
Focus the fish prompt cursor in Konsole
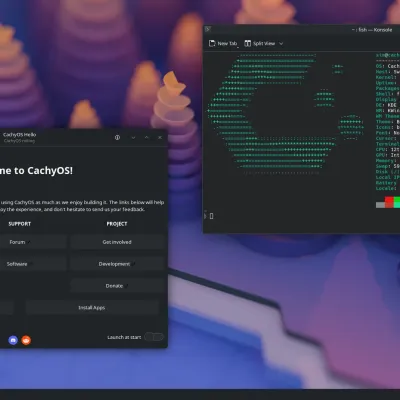tap(211, 216)
